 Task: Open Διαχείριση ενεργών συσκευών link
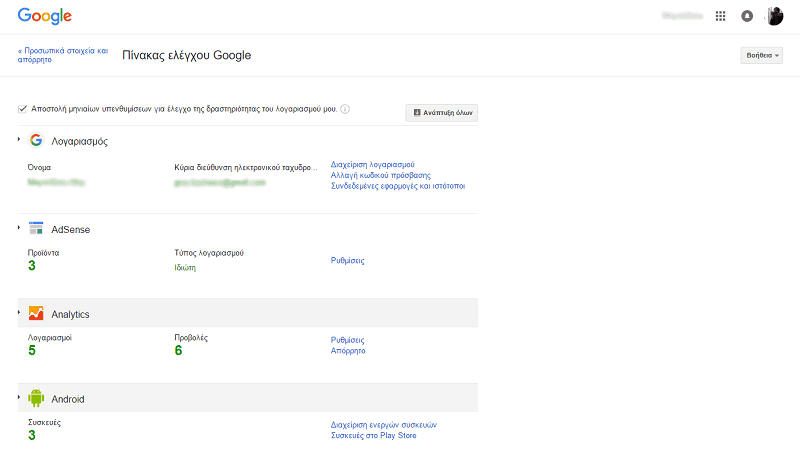pos(384,424)
